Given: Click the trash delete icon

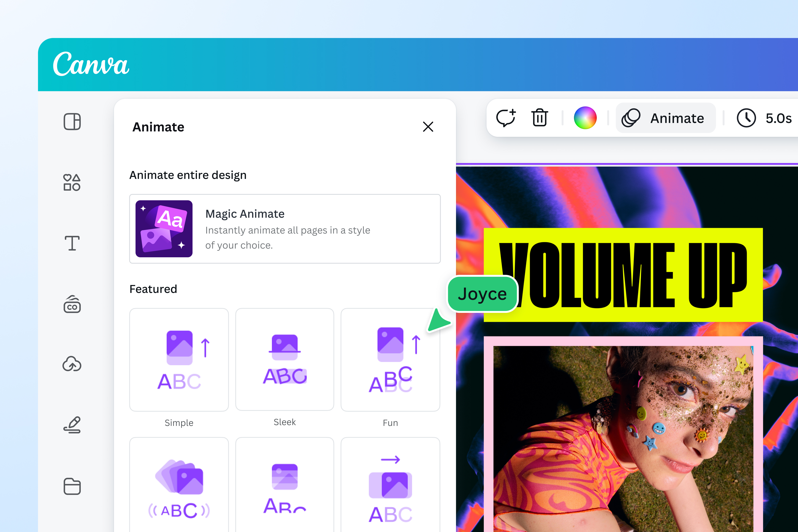Looking at the screenshot, I should coord(540,118).
